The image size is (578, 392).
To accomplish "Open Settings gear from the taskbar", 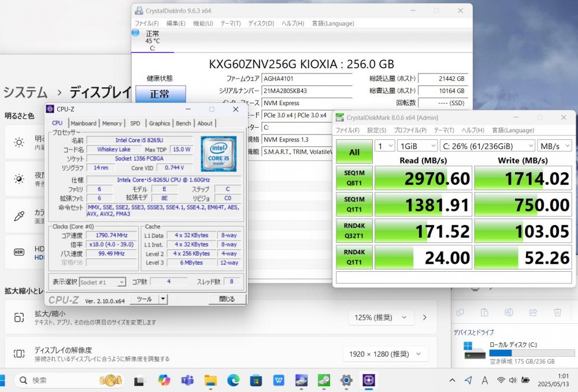I will (x=346, y=380).
